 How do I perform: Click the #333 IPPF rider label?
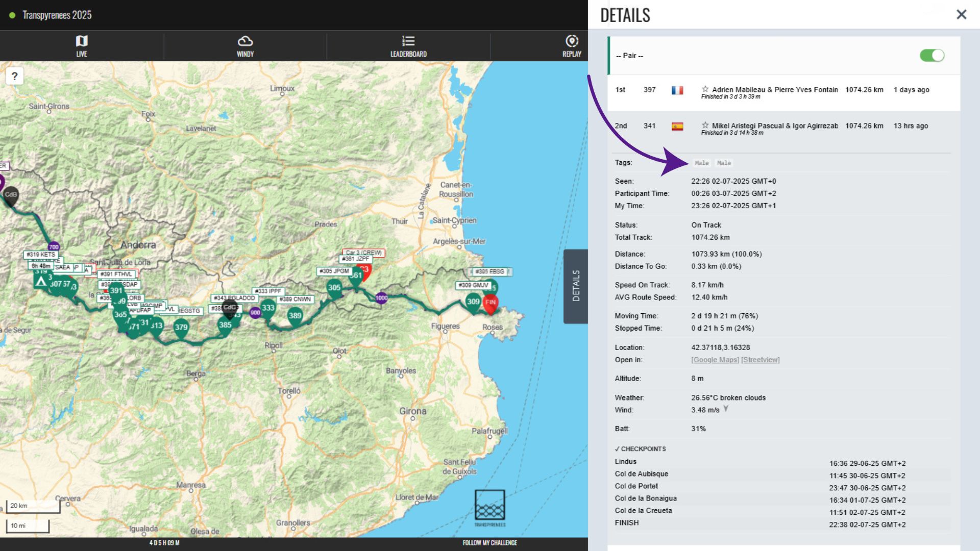pos(268,291)
